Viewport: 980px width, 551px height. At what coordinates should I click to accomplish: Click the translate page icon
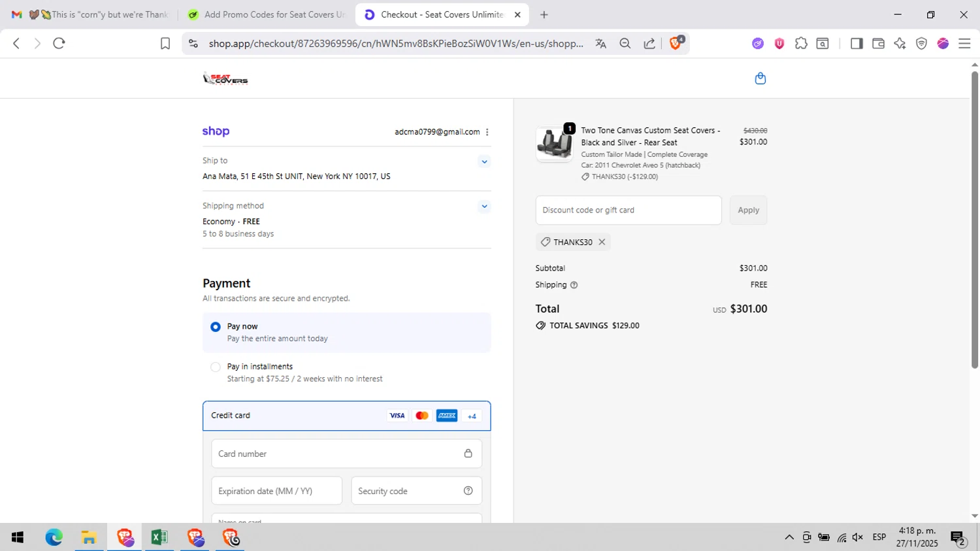click(x=600, y=43)
